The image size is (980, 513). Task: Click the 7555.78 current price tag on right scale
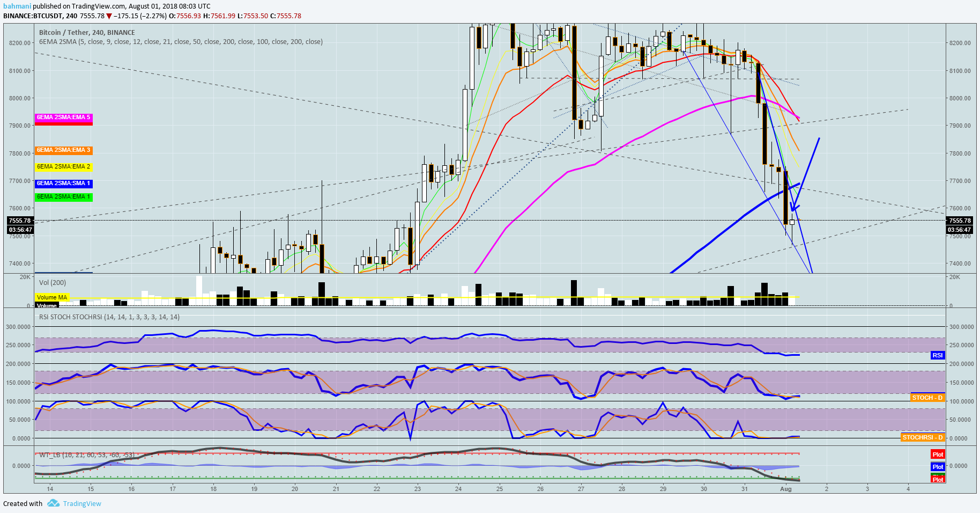[x=960, y=221]
